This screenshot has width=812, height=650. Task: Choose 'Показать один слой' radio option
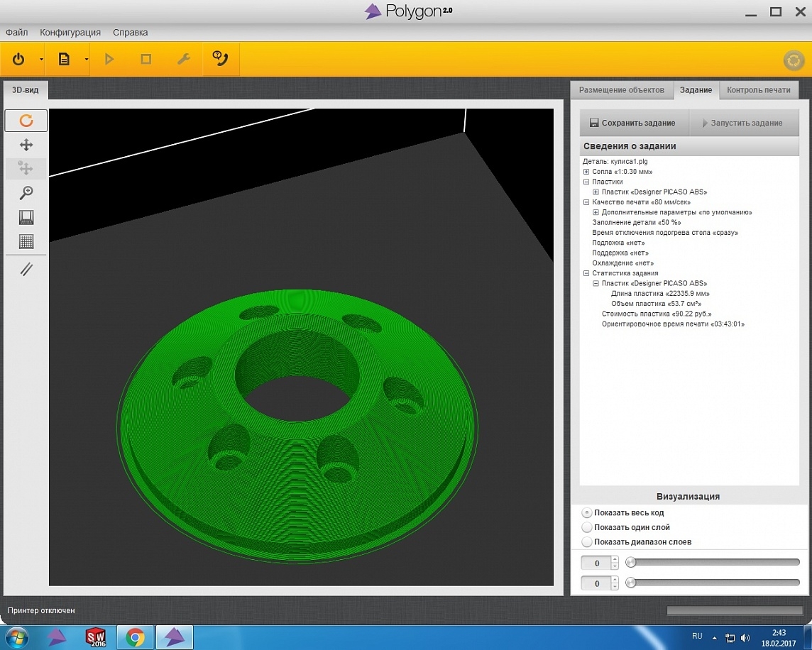click(587, 527)
